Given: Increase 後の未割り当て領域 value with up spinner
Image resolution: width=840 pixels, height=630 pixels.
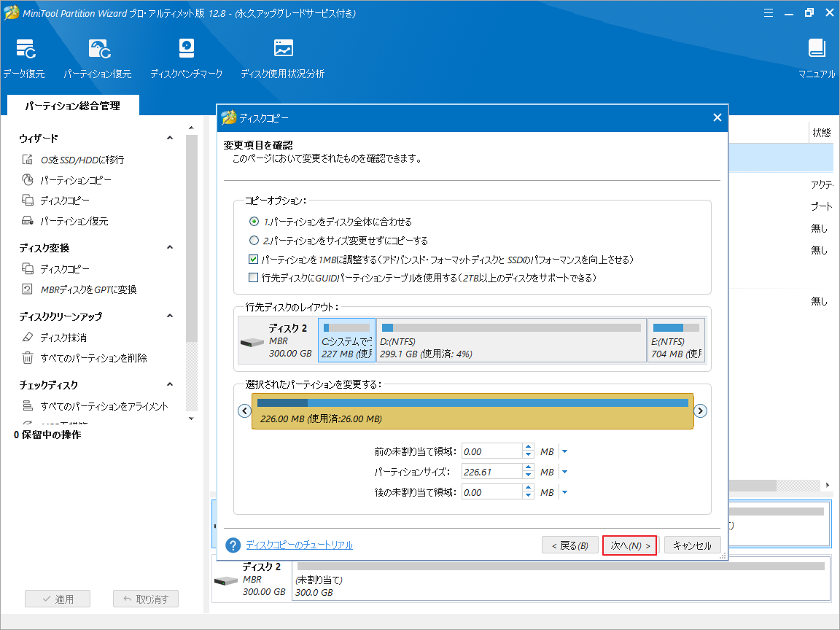Looking at the screenshot, I should 529,488.
